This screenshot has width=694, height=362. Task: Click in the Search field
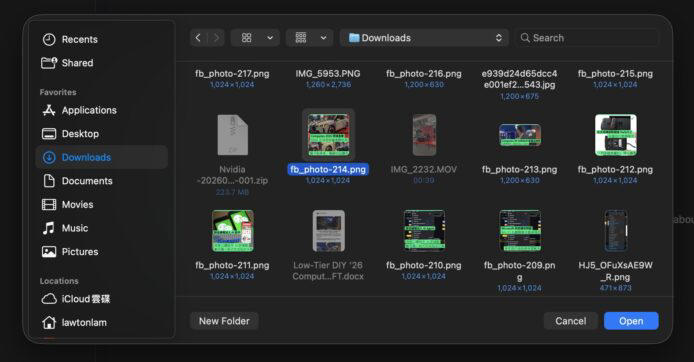click(587, 38)
